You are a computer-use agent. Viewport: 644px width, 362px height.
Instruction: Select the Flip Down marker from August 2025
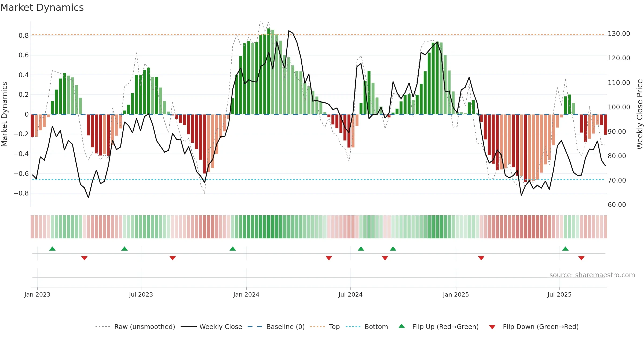click(x=581, y=258)
